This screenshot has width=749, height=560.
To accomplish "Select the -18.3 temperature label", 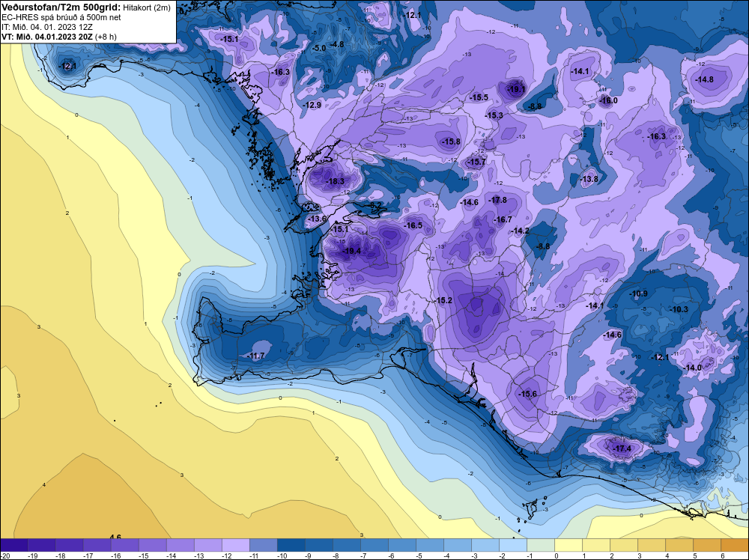I will pos(336,181).
